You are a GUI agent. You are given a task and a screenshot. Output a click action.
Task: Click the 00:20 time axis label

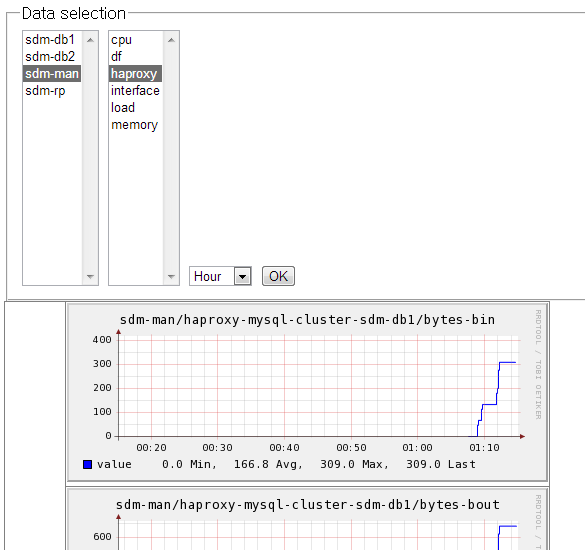(151, 448)
